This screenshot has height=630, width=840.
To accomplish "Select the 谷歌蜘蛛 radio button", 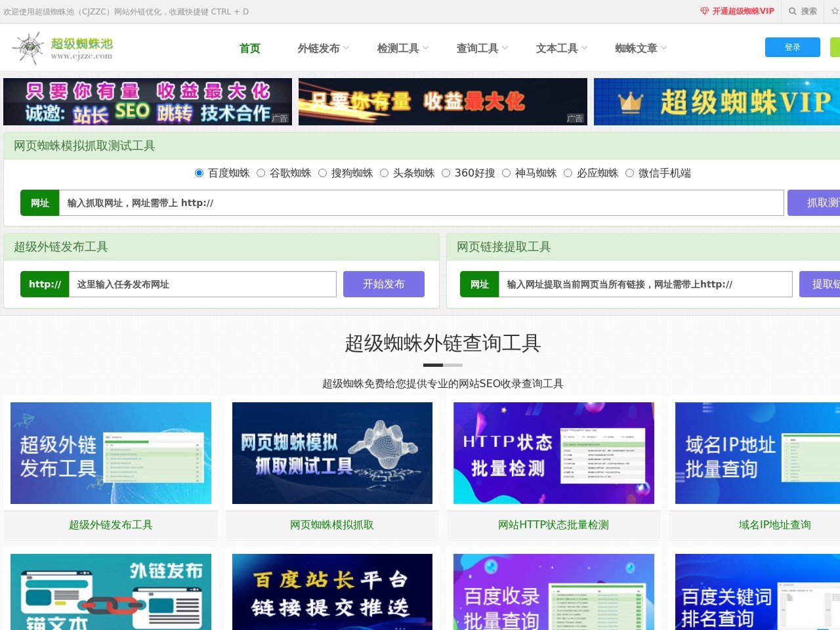I will (261, 173).
